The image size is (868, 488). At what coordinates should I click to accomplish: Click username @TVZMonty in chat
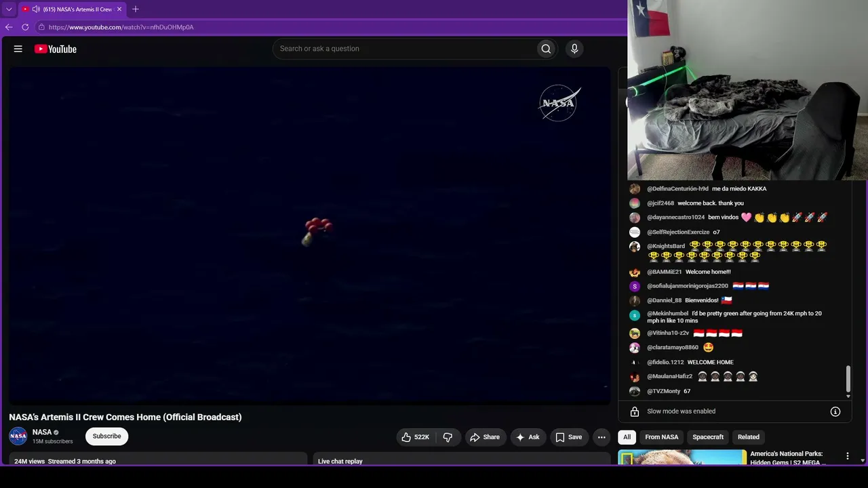(664, 391)
